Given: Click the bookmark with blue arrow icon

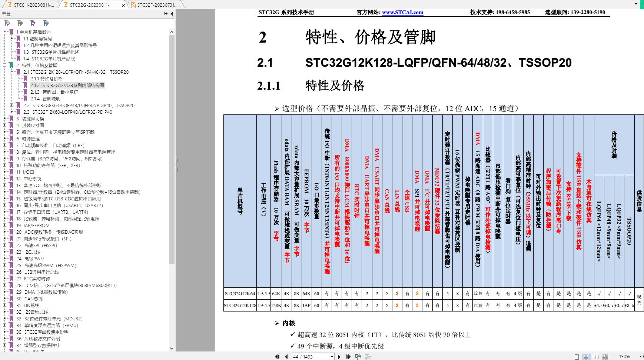Looking at the screenshot, I should [x=33, y=23].
